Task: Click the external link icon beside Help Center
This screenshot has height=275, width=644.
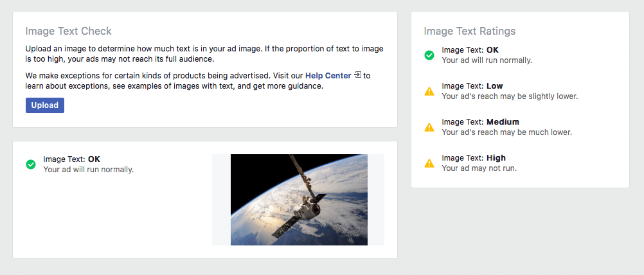Action: point(358,75)
